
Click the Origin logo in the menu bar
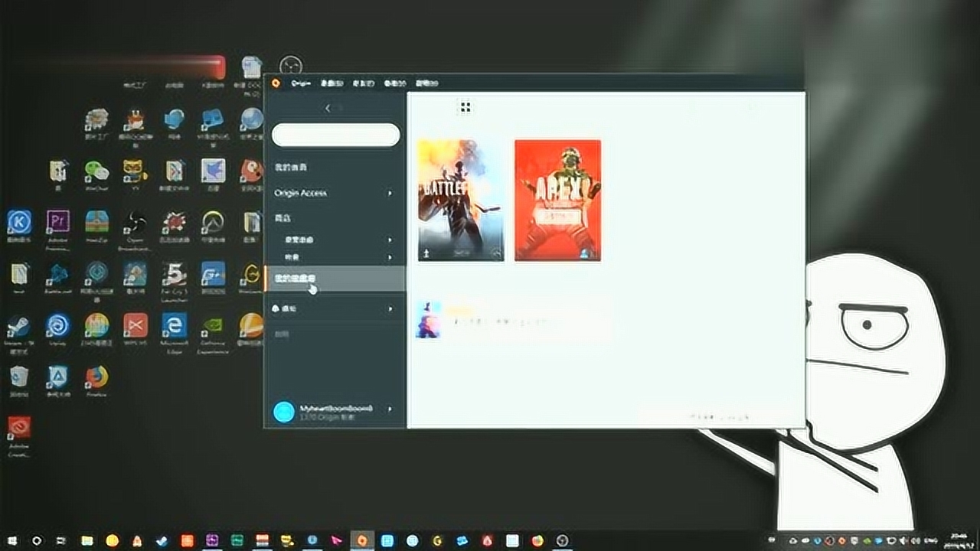click(x=276, y=83)
